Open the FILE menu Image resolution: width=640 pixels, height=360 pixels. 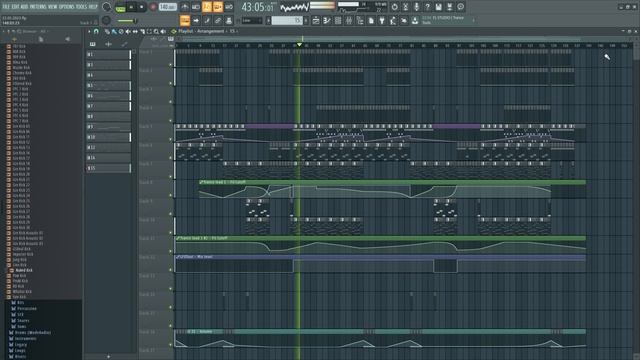(6, 7)
